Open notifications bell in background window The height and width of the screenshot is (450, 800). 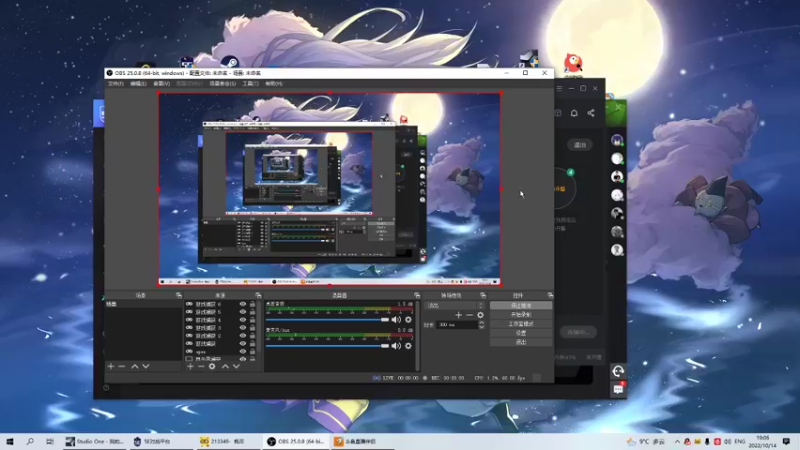point(574,113)
